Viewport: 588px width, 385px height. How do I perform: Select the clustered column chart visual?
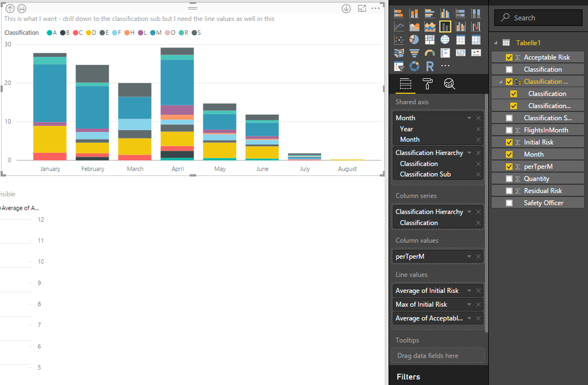coord(445,13)
